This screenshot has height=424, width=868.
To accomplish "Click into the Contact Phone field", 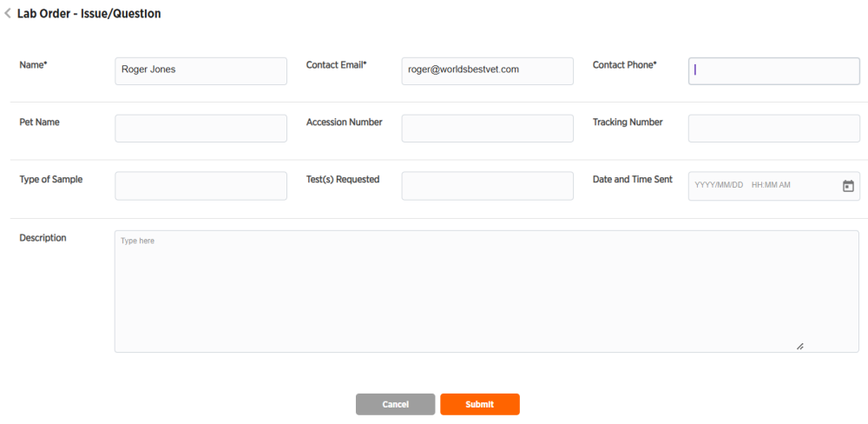I will (774, 71).
